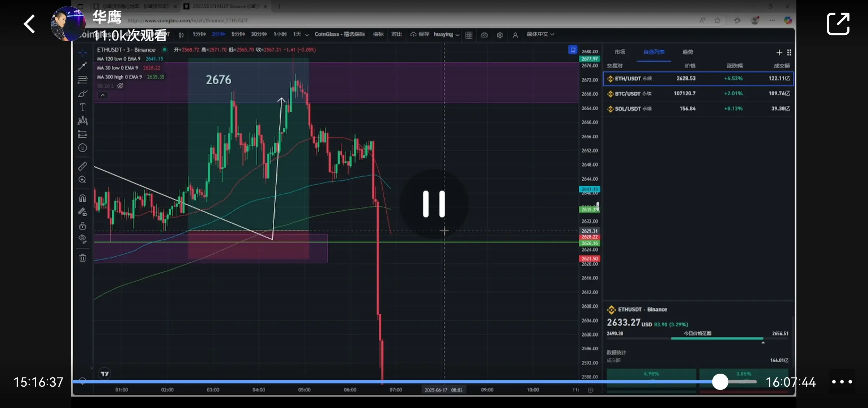The height and width of the screenshot is (408, 868).
Task: Select the brush drawing tool
Action: click(82, 93)
